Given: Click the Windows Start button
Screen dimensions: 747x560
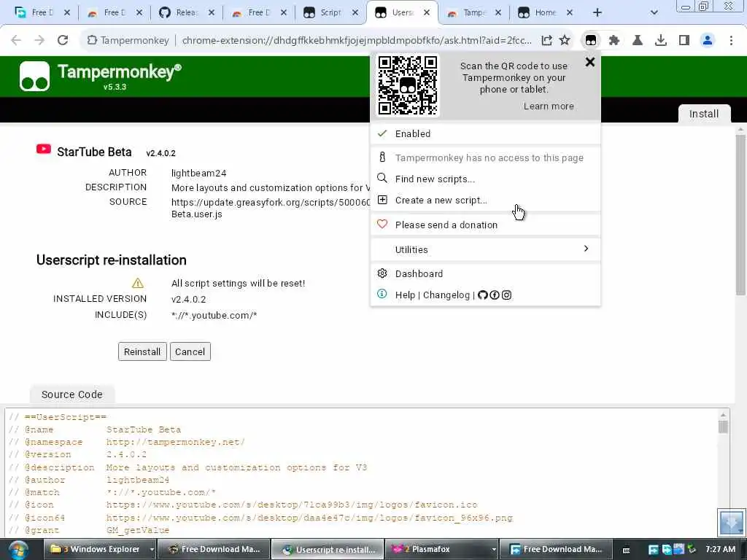Looking at the screenshot, I should click(18, 550).
